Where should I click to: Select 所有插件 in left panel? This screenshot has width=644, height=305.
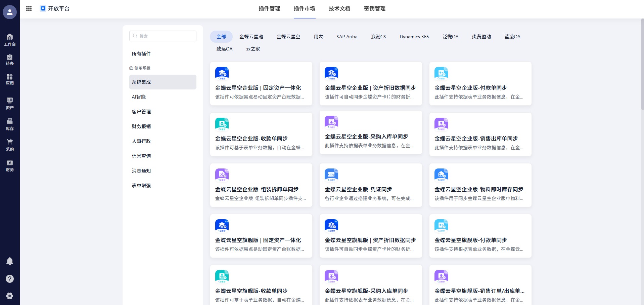(163, 54)
